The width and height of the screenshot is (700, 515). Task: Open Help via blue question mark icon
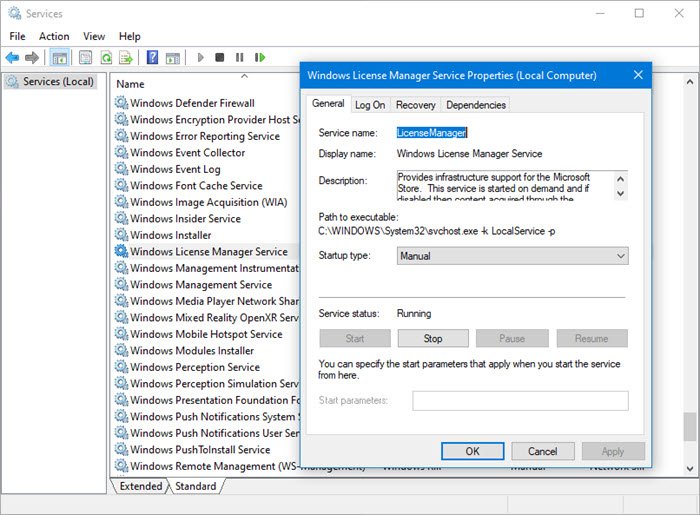[x=153, y=58]
